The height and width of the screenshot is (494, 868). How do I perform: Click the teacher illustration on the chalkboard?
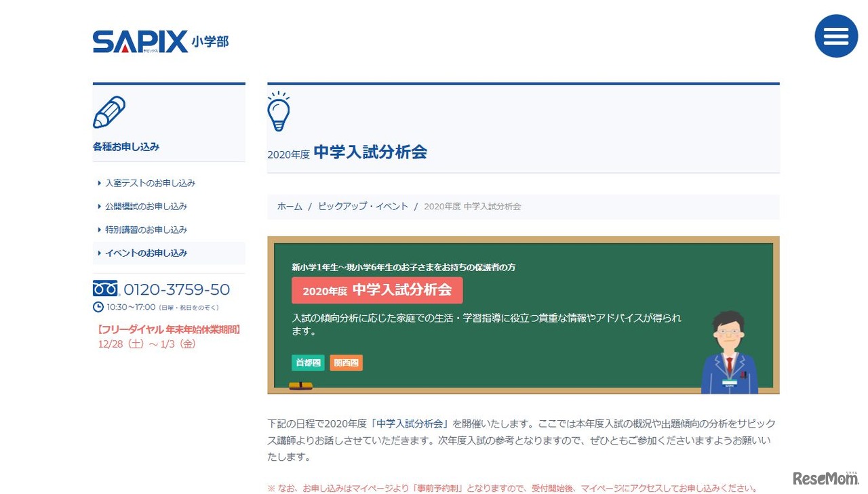(729, 352)
